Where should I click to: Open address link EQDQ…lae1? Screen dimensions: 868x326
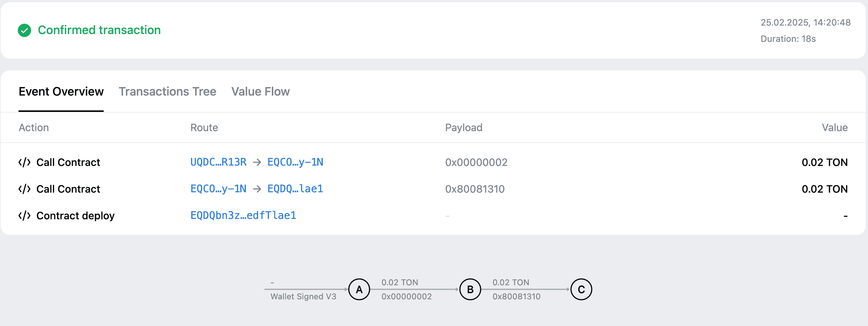pyautogui.click(x=295, y=189)
